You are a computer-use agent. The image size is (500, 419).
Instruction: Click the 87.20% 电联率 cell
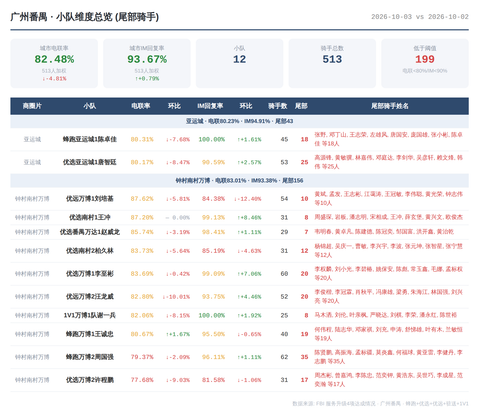(x=142, y=217)
